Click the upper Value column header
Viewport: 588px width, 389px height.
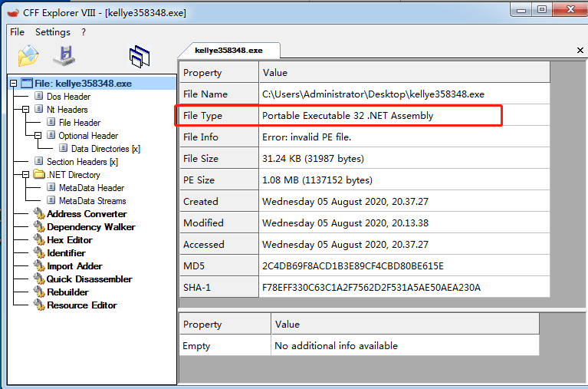point(405,72)
